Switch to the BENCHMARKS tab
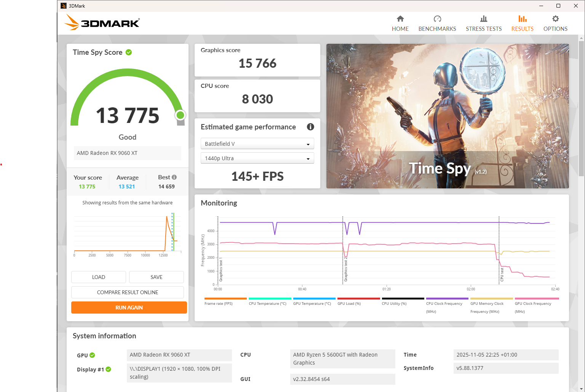Image resolution: width=585 pixels, height=392 pixels. (x=437, y=23)
